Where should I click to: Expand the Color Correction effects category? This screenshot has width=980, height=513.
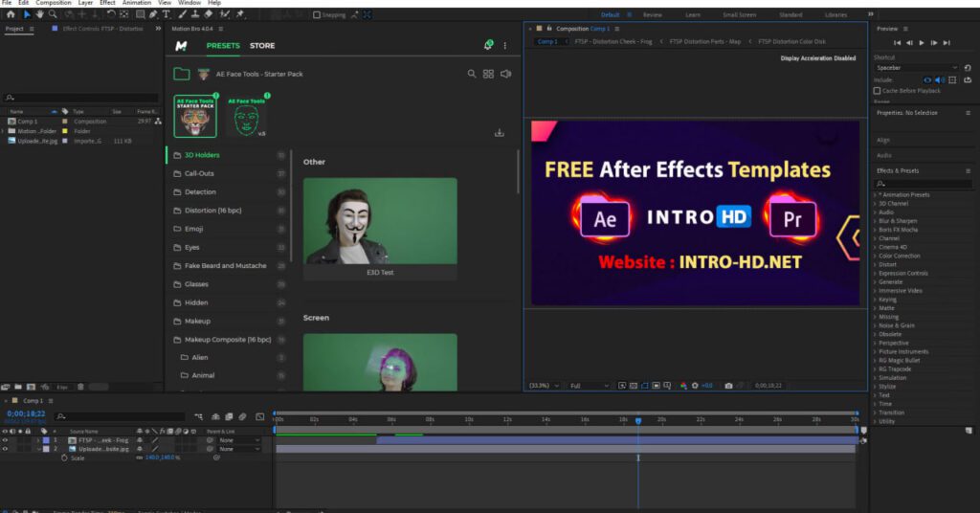tap(875, 256)
